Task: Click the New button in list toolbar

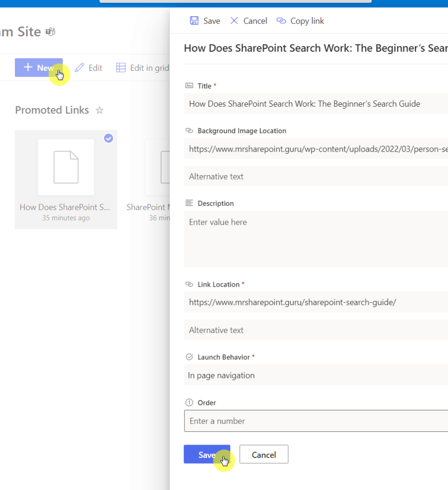Action: pos(39,67)
